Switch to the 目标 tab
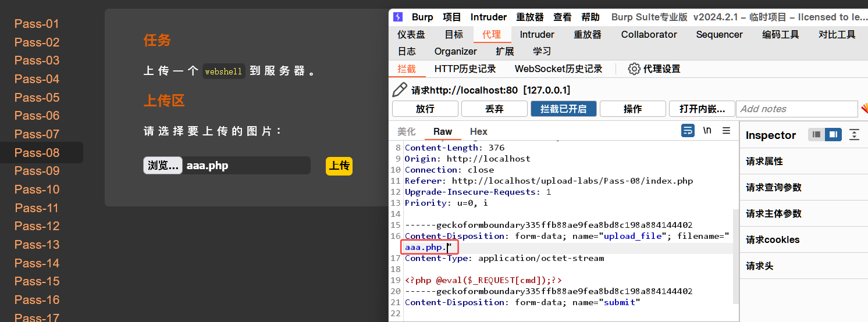Screen dimensions: 868x322 pyautogui.click(x=454, y=34)
